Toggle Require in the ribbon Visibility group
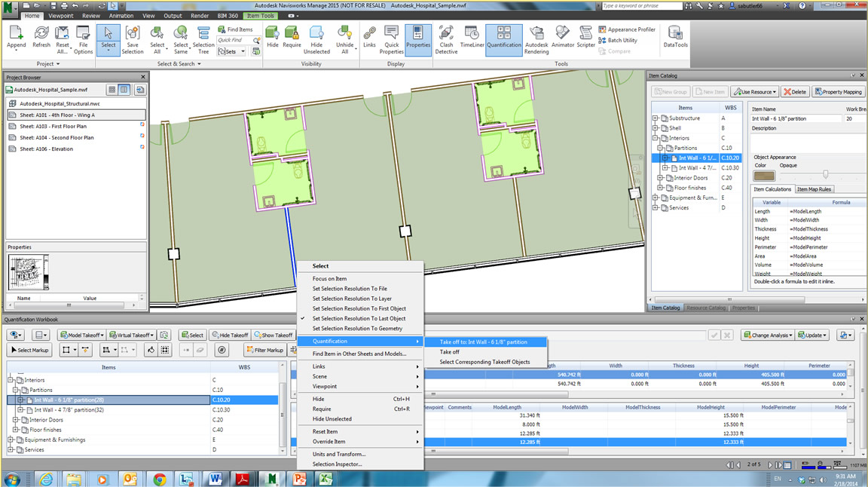Screen dimensions: 868x487 coord(292,38)
